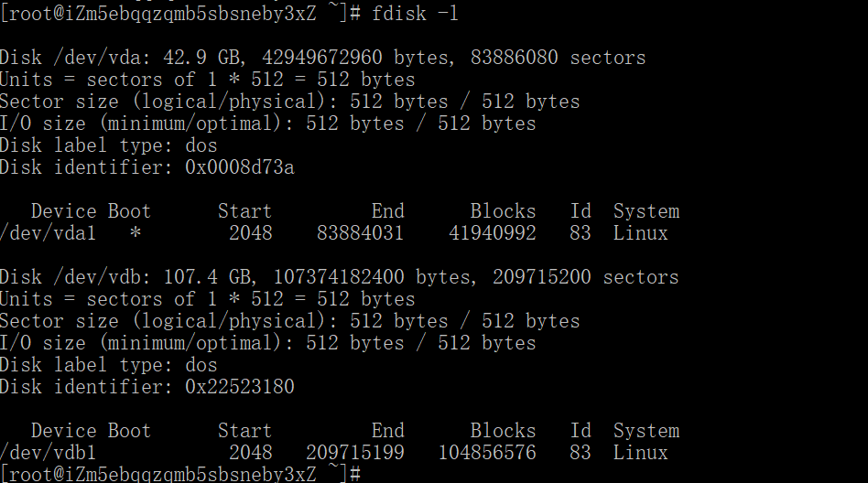Click the boot flag asterisk for vda1
The image size is (868, 483).
point(136,233)
